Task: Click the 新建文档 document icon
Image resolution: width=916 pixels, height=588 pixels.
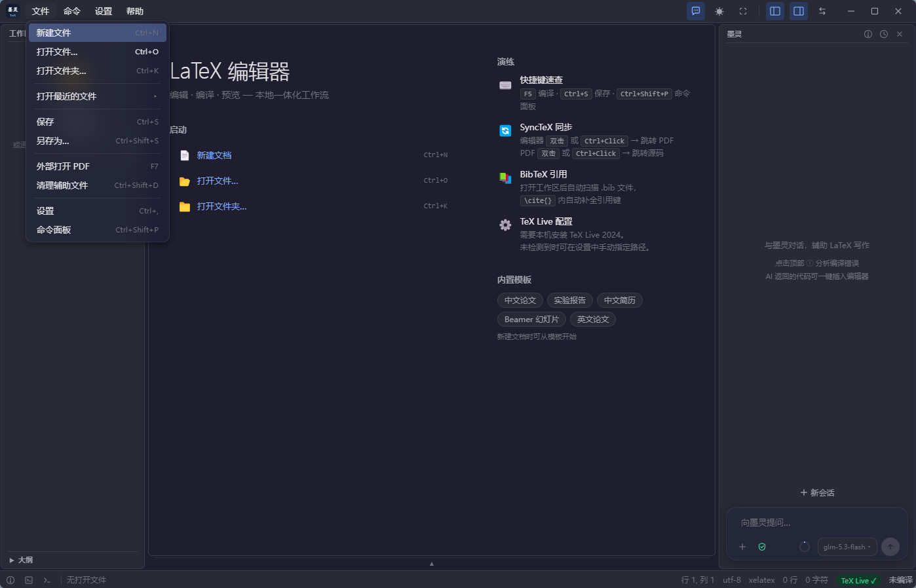Action: [x=185, y=156]
